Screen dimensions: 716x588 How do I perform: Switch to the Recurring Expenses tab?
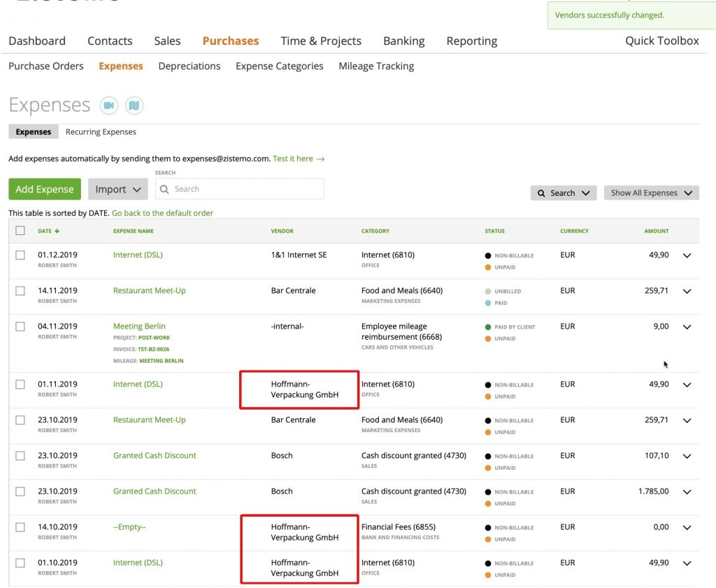100,131
